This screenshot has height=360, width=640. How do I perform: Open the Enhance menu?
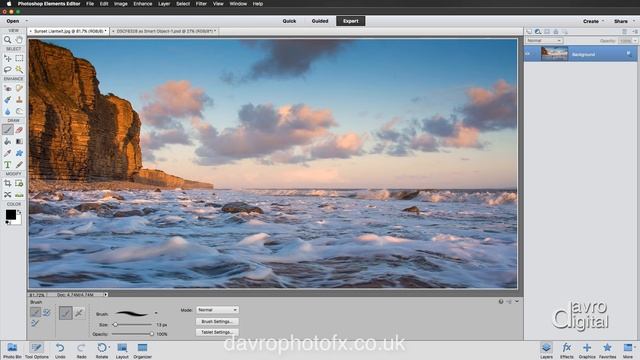click(x=142, y=4)
